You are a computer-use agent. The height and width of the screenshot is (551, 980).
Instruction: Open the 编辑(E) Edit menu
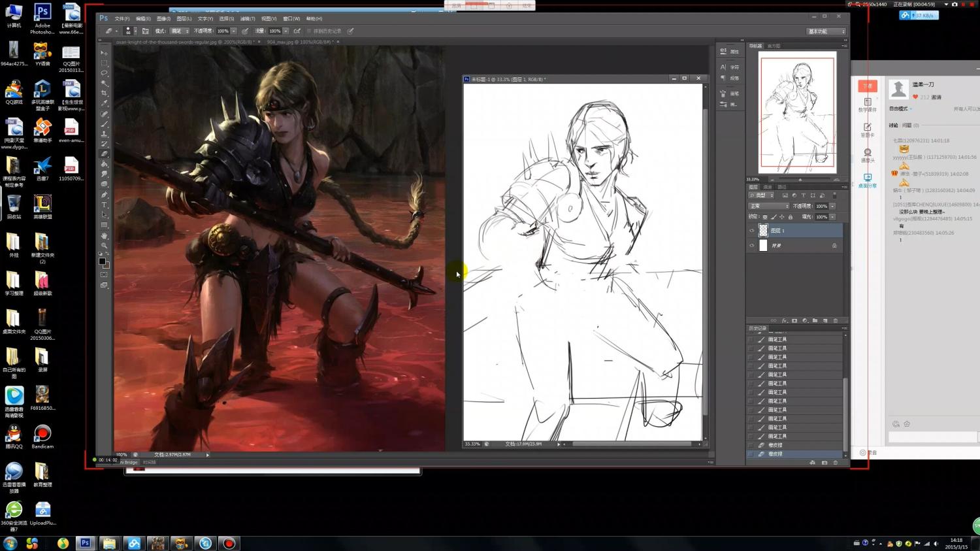point(143,19)
